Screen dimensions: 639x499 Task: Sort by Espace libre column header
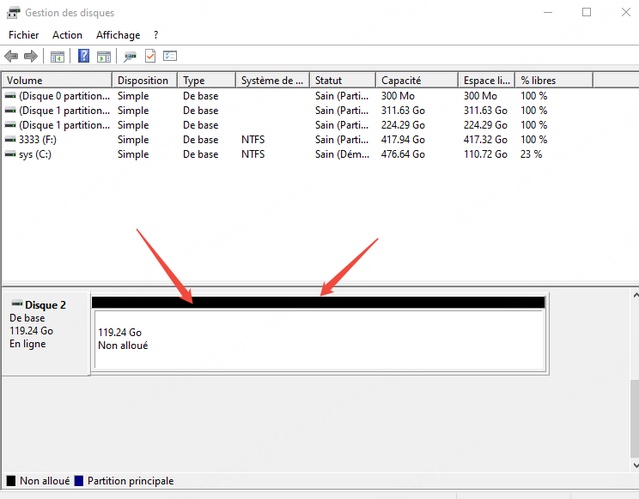487,80
